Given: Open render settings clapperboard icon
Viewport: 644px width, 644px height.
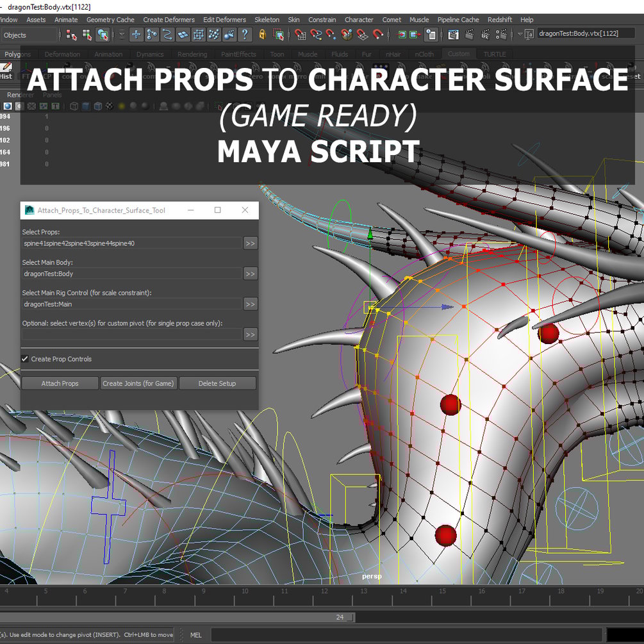Looking at the screenshot, I should click(x=501, y=35).
